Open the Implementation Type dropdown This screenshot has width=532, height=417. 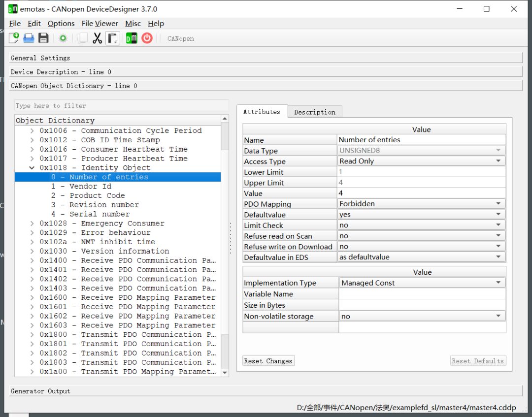tap(422, 283)
